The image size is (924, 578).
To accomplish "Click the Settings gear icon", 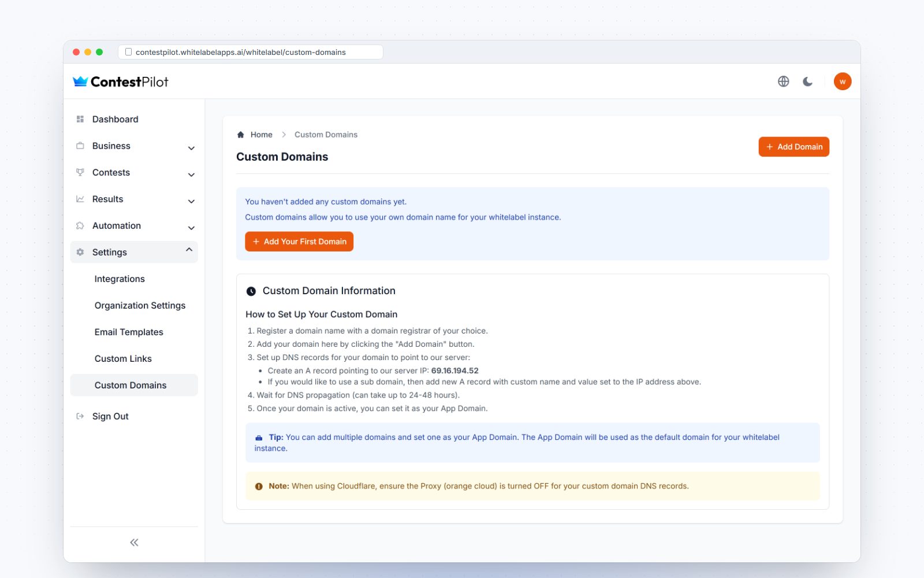I will coord(80,252).
